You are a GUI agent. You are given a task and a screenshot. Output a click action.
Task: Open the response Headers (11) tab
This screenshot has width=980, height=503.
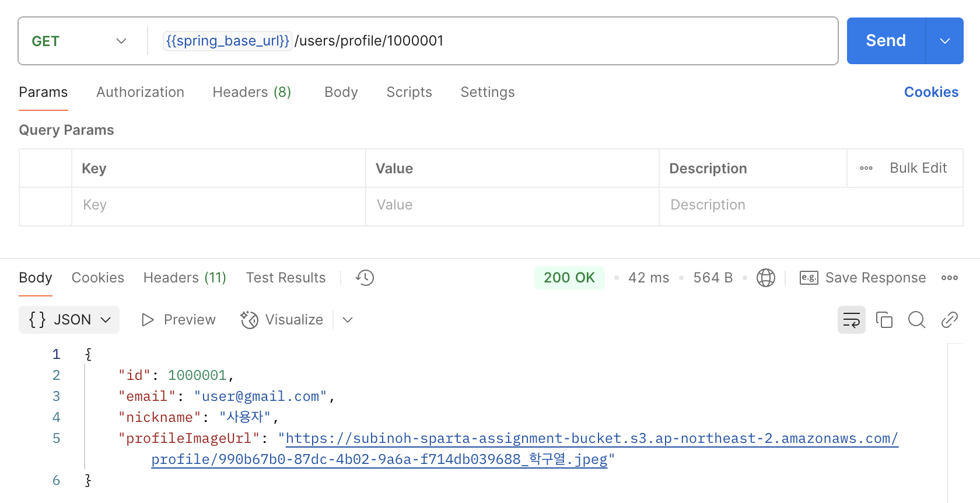[x=185, y=278]
